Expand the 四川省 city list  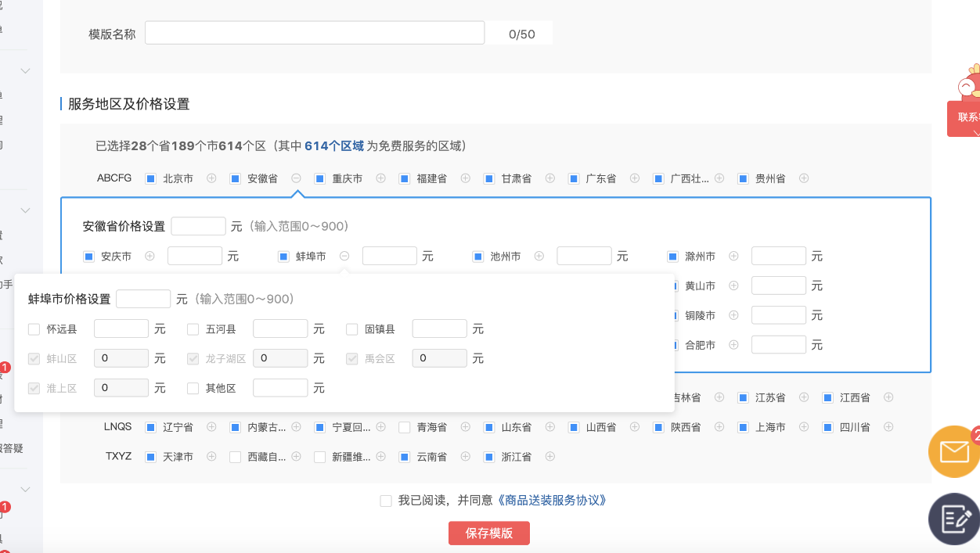(888, 427)
